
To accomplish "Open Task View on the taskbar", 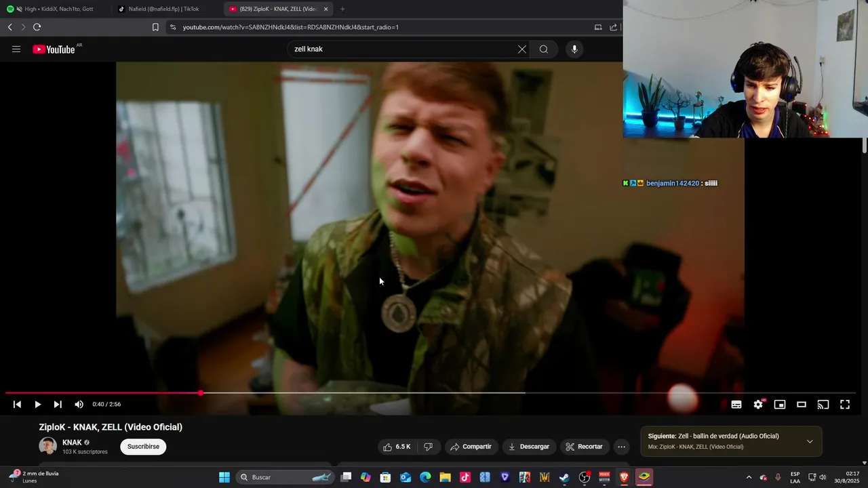I will coord(346,477).
